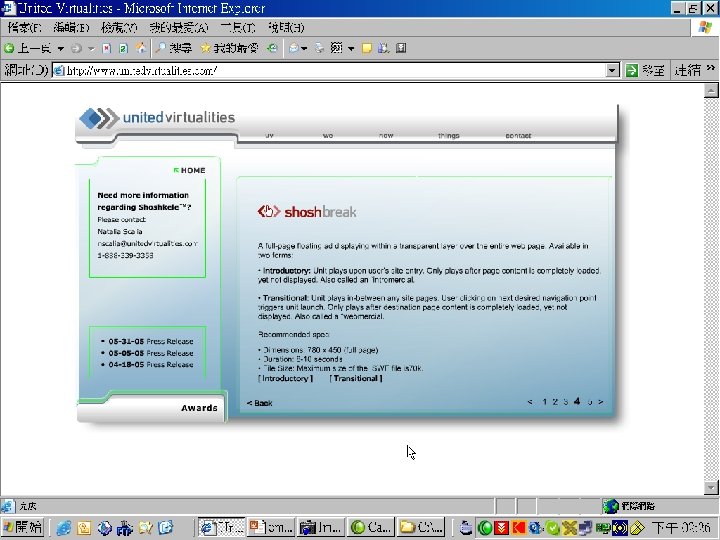Click the next page '>' pager arrow
Viewport: 720px width, 540px height.
(x=601, y=402)
